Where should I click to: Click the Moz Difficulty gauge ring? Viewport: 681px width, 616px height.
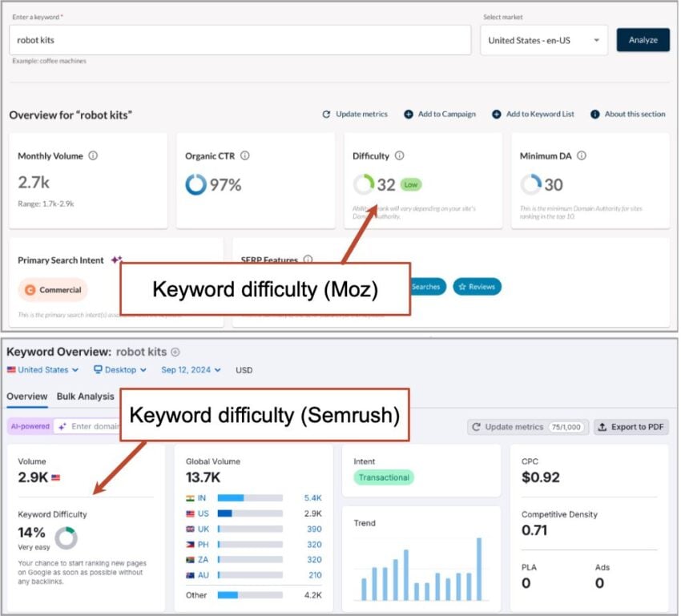tap(364, 184)
